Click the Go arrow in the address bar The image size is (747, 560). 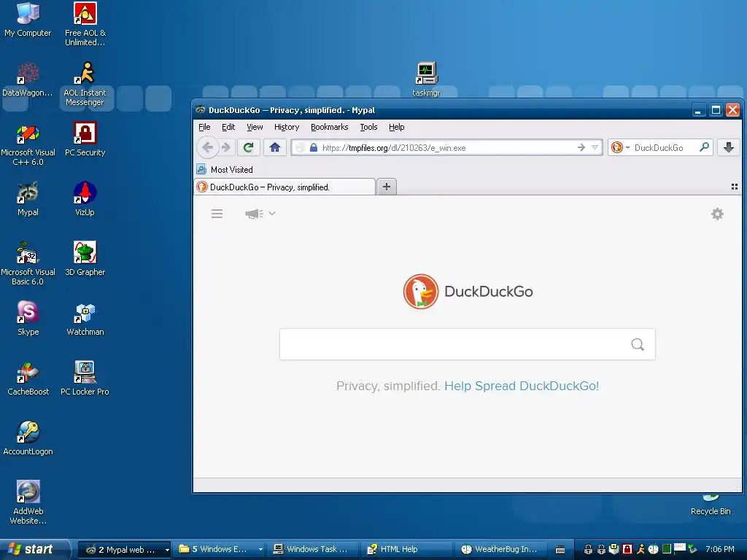581,147
